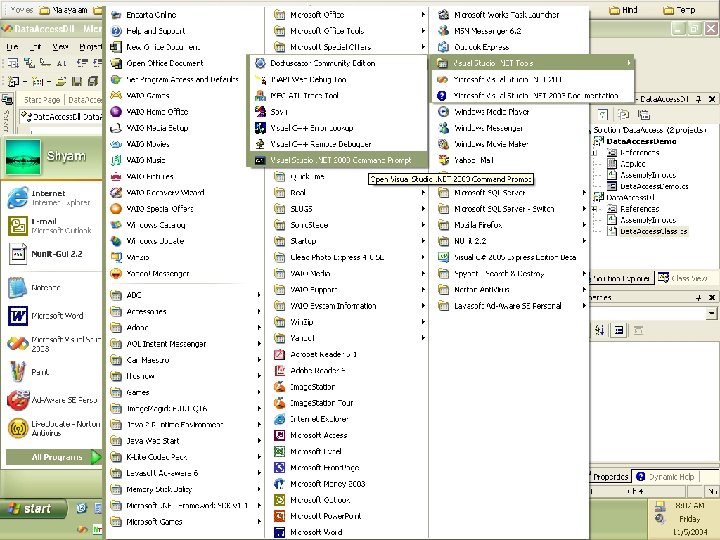
Task: Open Visual Studio .NET 2003 Documentation
Action: pos(533,96)
